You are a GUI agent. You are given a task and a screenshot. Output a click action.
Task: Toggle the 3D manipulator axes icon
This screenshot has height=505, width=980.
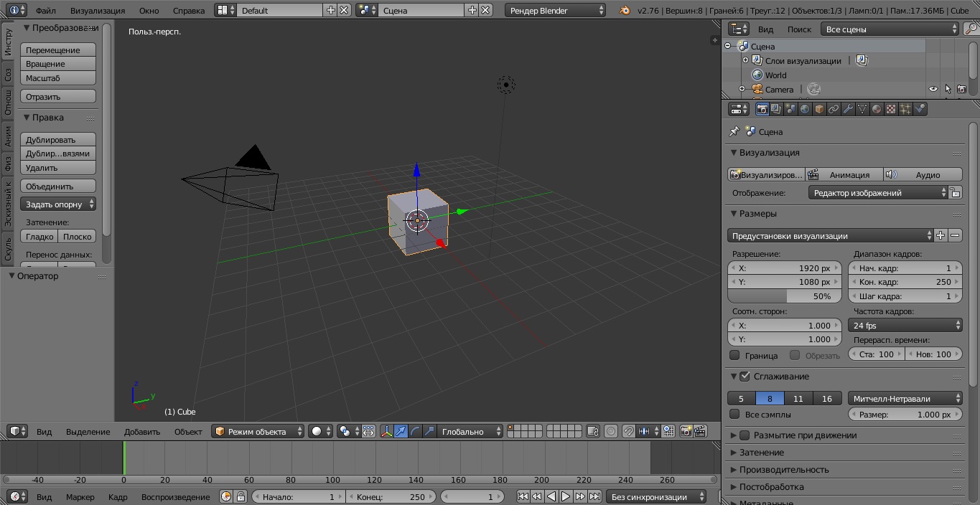(x=387, y=431)
